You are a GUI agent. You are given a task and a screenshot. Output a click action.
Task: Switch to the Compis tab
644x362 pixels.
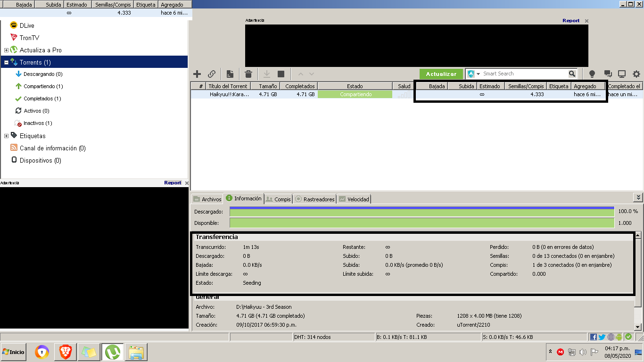point(279,199)
